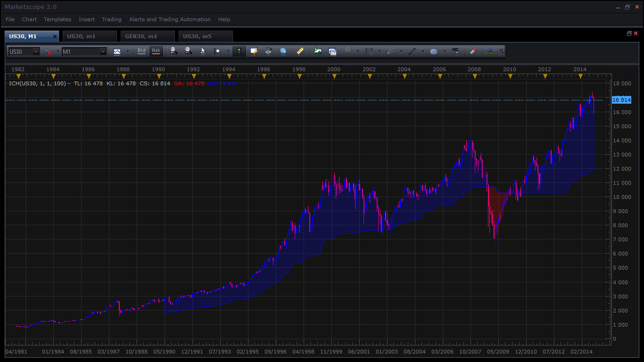This screenshot has width=644, height=362.
Task: Click the green hierarchy tree icon
Action: coord(490,51)
